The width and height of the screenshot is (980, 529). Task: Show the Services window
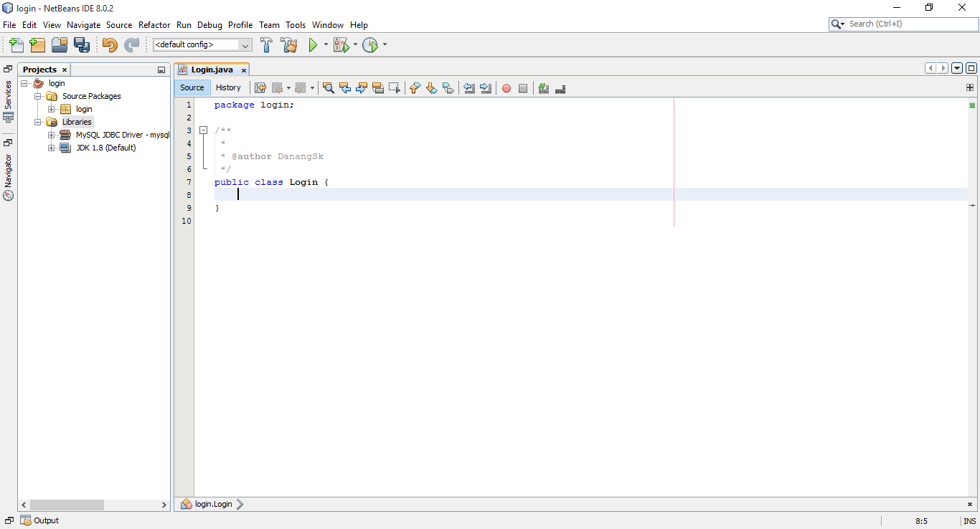tap(7, 97)
